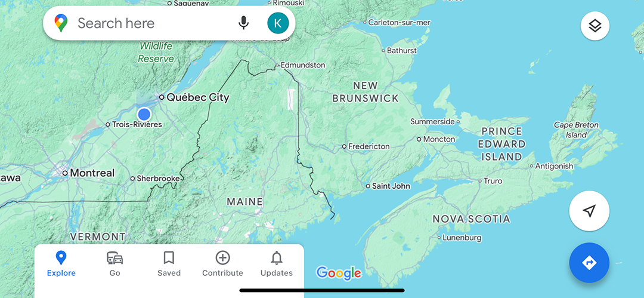Image resolution: width=644 pixels, height=298 pixels.
Task: Tap the microphone voice search icon
Action: (x=243, y=23)
